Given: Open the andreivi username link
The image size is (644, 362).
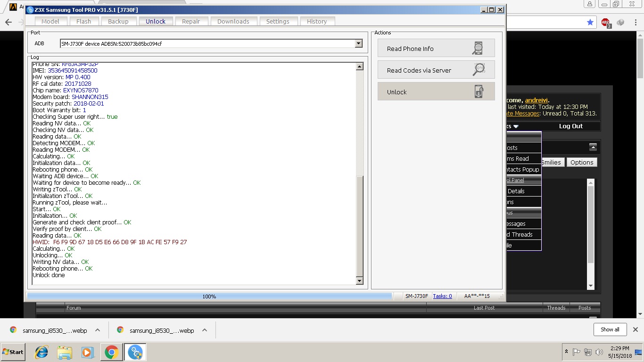Looking at the screenshot, I should coord(537,100).
